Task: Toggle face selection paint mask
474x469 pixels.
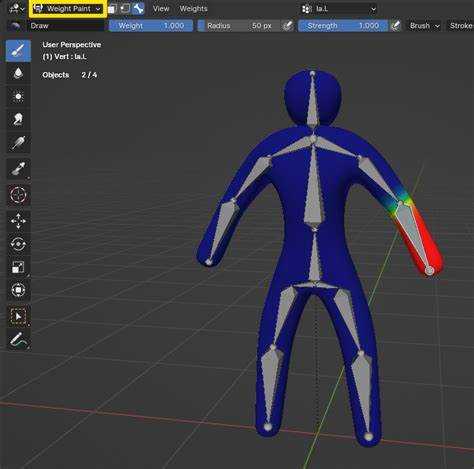Action: [x=112, y=9]
